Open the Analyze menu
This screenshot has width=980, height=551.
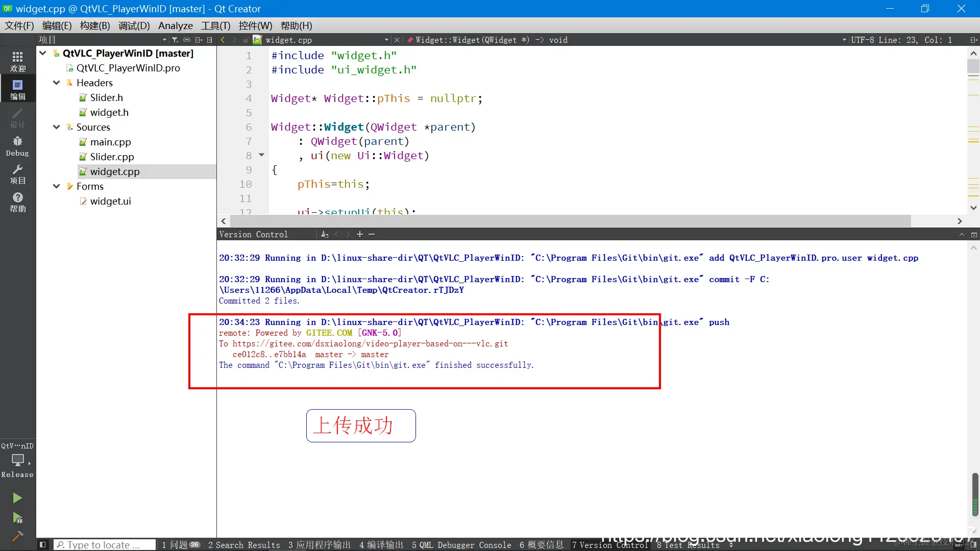[175, 26]
